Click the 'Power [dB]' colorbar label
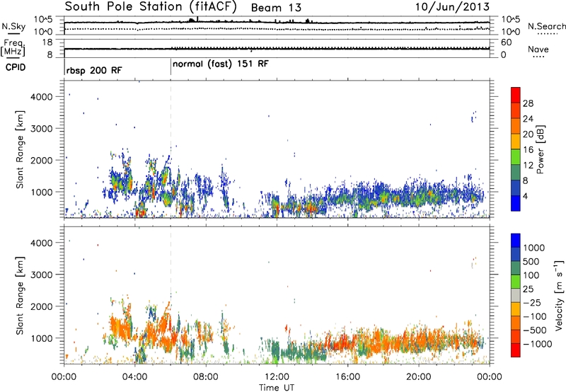566x392 pixels. (x=540, y=149)
